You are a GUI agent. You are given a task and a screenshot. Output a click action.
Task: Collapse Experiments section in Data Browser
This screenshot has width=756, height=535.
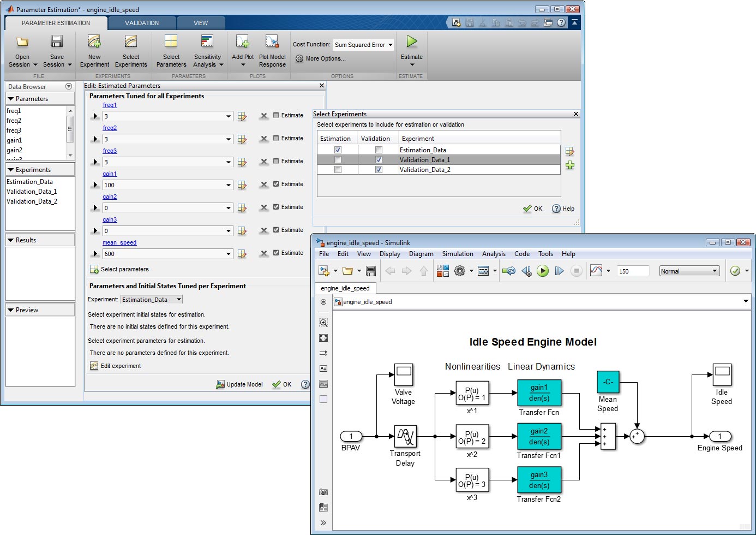(x=10, y=170)
